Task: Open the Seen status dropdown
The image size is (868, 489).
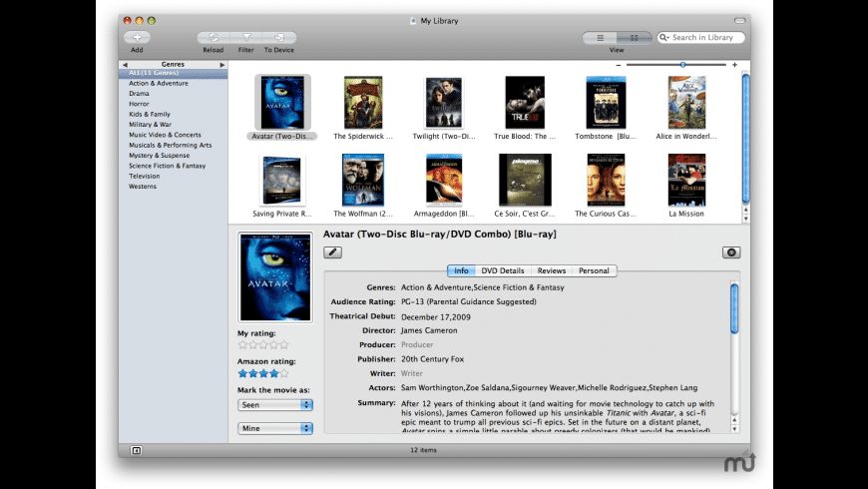Action: 275,405
